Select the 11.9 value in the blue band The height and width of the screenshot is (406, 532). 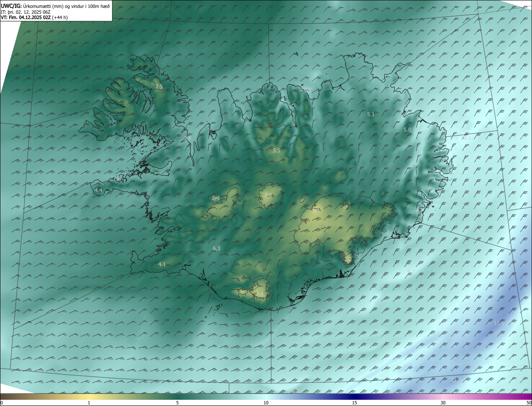(x=499, y=323)
